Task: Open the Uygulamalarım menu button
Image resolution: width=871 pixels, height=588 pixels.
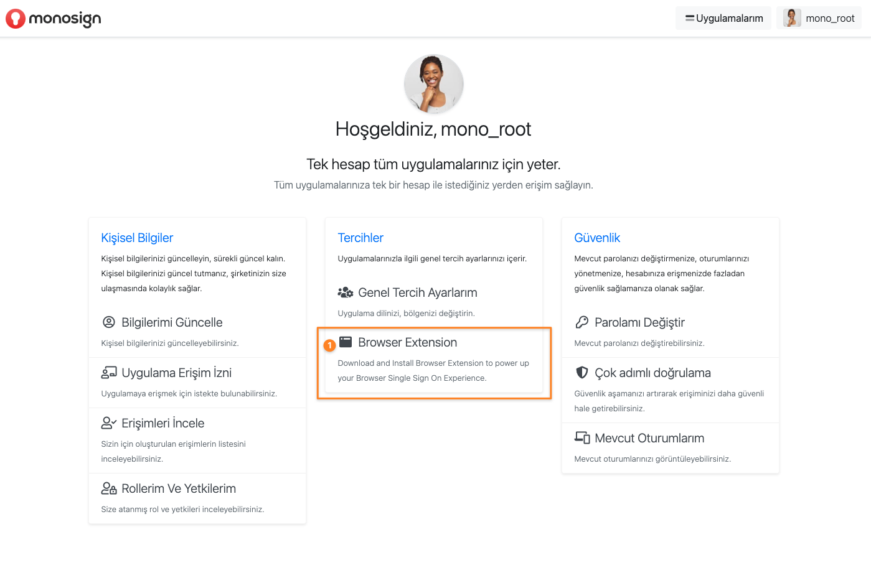Action: [723, 18]
